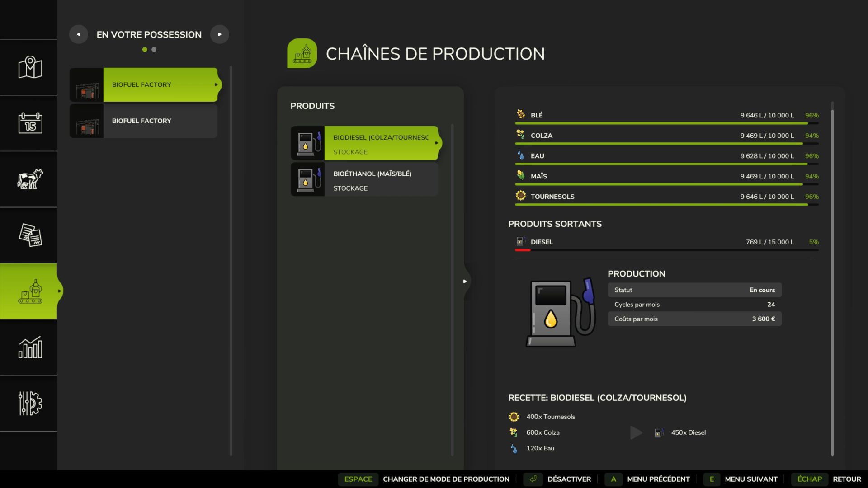Open the map sidebar icon
The width and height of the screenshot is (868, 488).
[x=30, y=67]
